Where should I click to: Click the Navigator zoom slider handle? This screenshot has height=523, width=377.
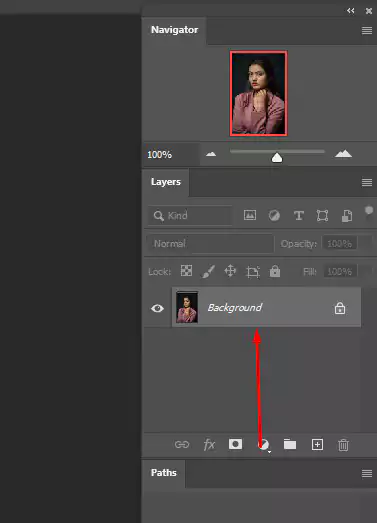pyautogui.click(x=277, y=157)
